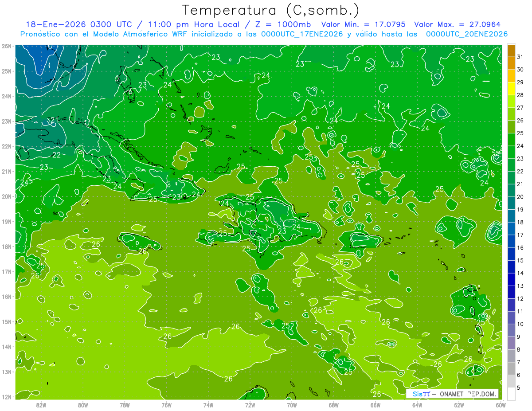Image resolution: width=532 pixels, height=411 pixels.
Task: Click the 17N latitude axis label
Action: point(7,272)
